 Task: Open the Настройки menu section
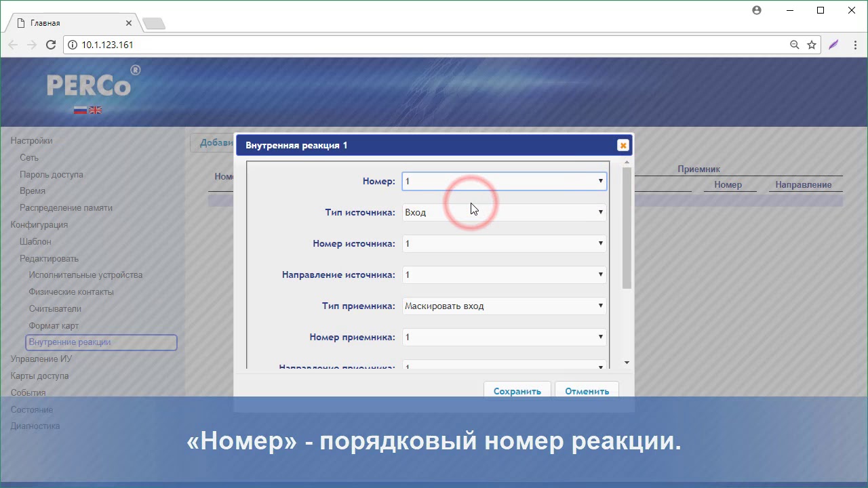31,141
